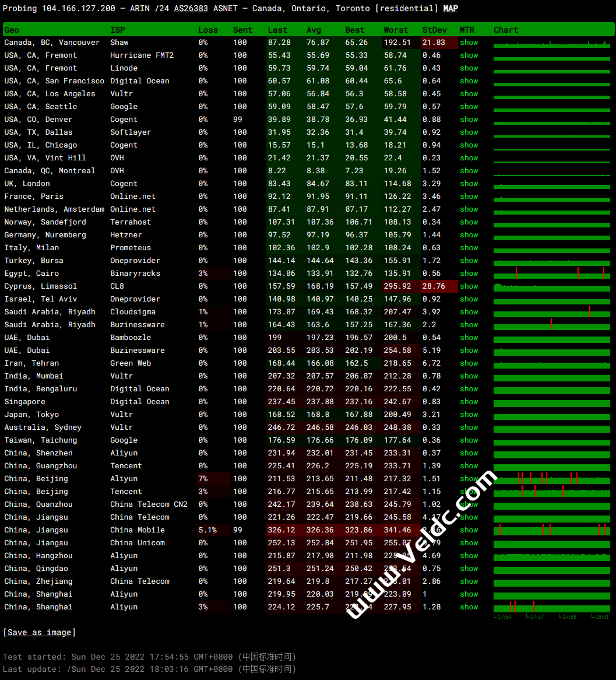
Task: Click the Sent column header
Action: [x=243, y=30]
